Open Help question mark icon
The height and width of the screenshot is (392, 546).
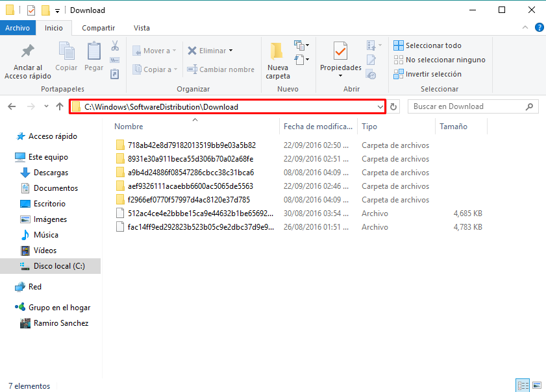click(539, 27)
